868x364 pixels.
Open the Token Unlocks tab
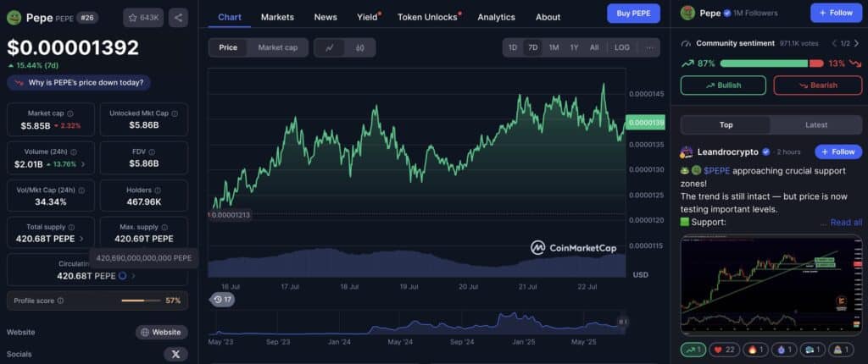[428, 17]
